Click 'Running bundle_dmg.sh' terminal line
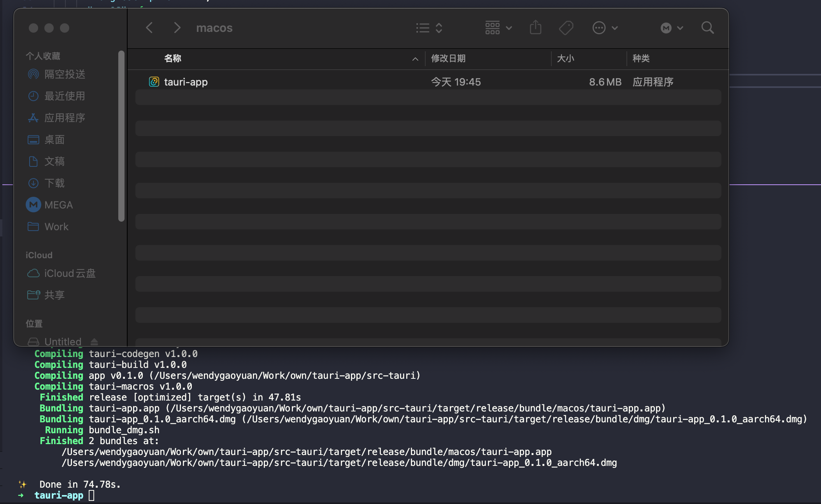821x504 pixels. 102,430
